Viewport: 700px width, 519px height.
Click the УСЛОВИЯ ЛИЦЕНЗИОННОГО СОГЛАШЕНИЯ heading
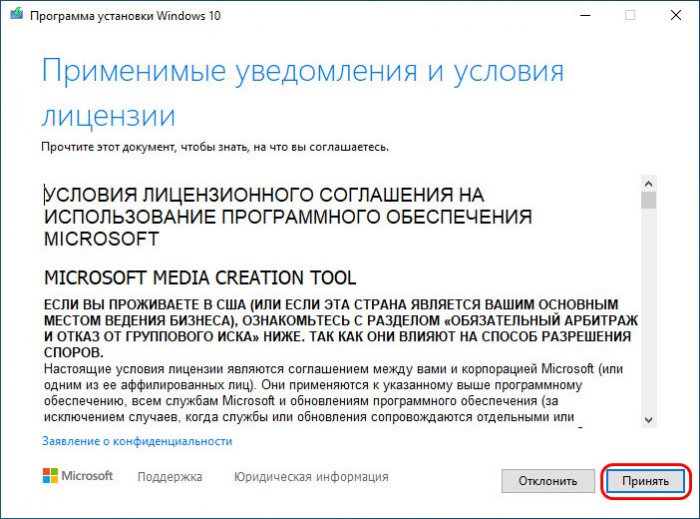click(288, 217)
